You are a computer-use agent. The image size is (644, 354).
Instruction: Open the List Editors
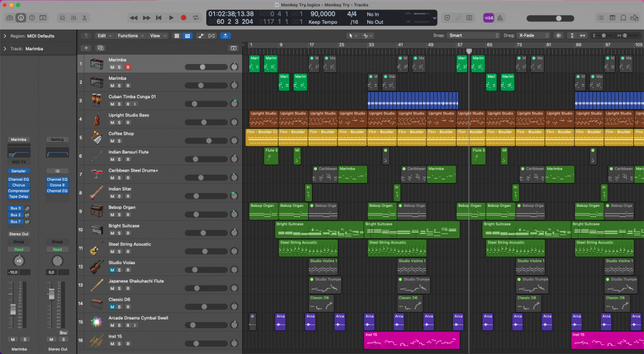click(601, 18)
